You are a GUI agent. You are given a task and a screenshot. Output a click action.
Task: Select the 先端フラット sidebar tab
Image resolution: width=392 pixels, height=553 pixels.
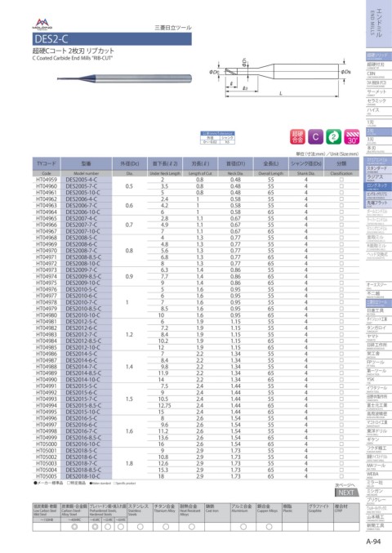coord(379,203)
